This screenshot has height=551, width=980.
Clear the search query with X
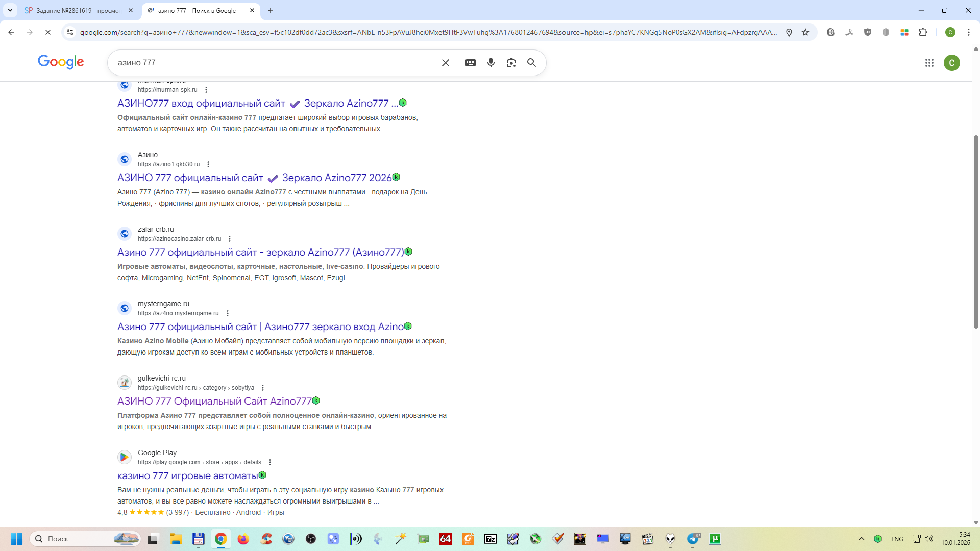pyautogui.click(x=445, y=63)
